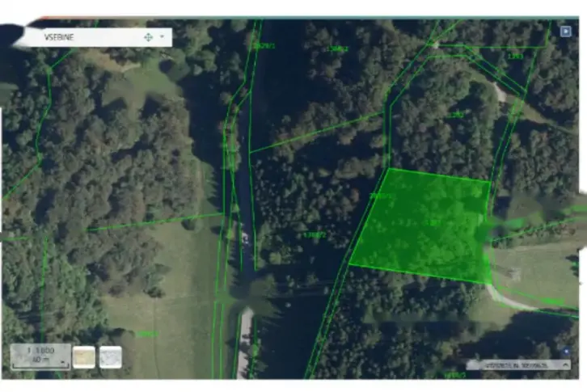
Task: Select the light gray basemap thumbnail
Action: click(x=111, y=356)
